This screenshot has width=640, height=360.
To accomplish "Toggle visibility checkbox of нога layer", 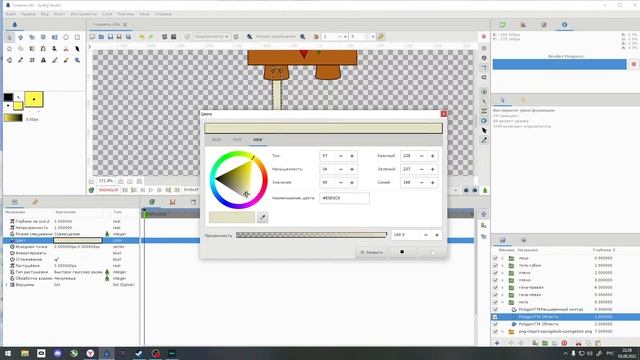I will coord(495,302).
